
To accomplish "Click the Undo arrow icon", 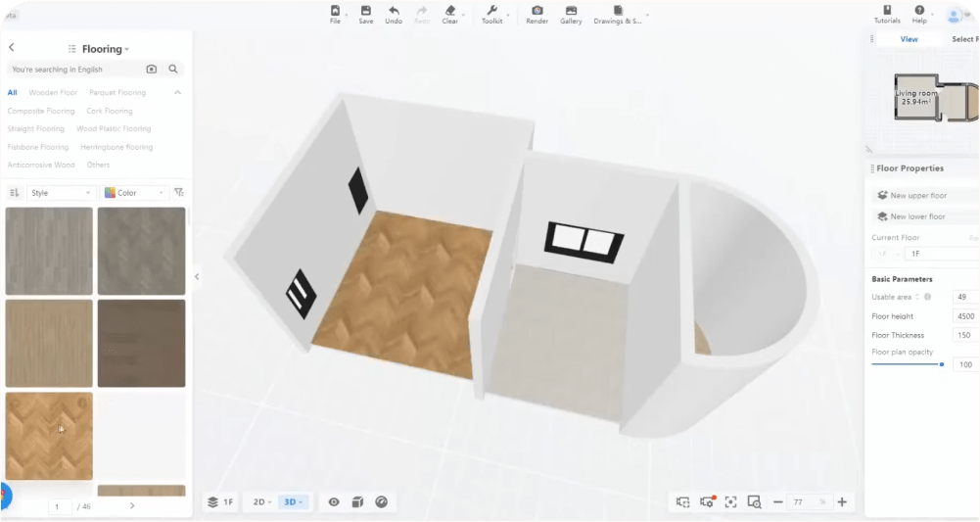I will [393, 11].
